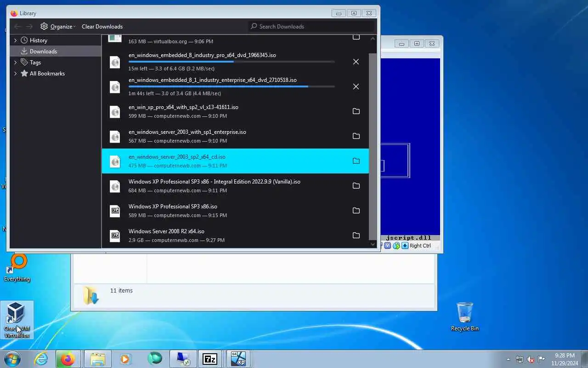Select en_win_xp_pro_x64_with_sp2_vl_x13-41611.iso entry
The height and width of the screenshot is (368, 588).
click(235, 111)
